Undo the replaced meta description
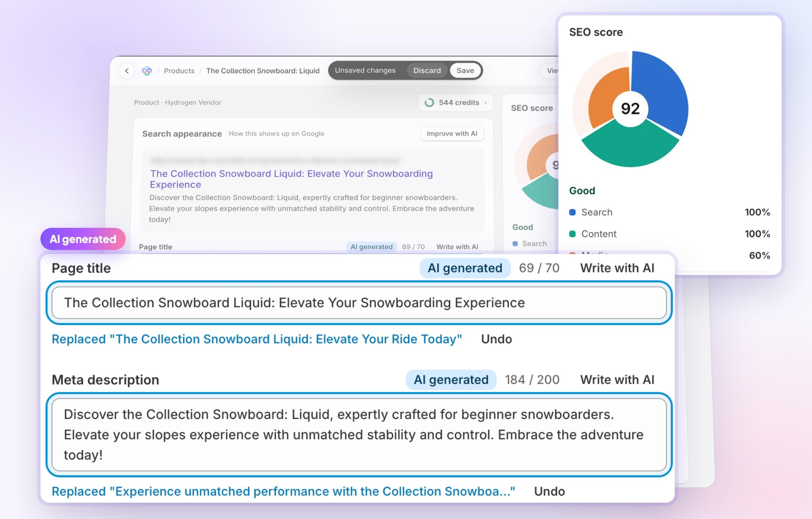Image resolution: width=812 pixels, height=519 pixels. pos(549,491)
